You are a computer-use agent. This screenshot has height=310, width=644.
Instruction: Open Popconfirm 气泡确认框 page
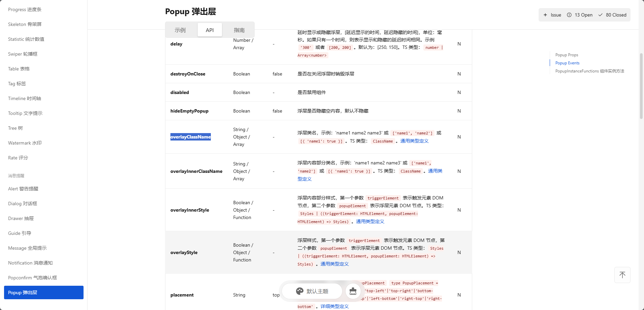(44, 278)
